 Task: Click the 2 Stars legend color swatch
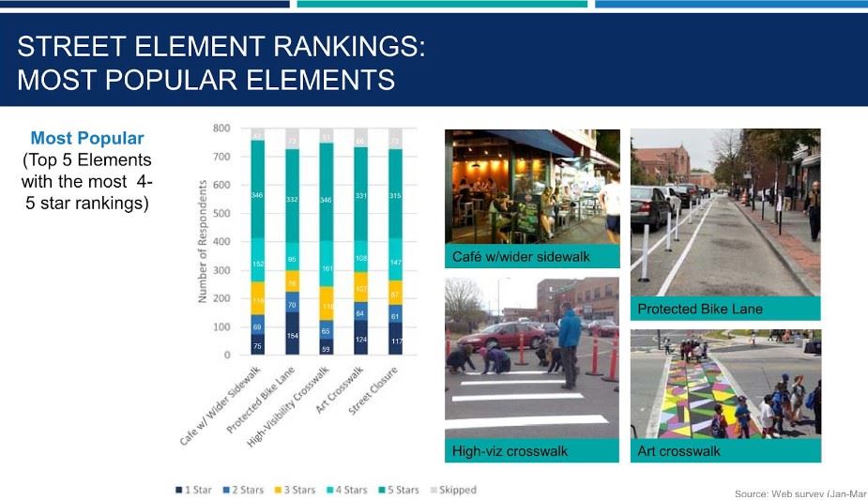pos(226,490)
